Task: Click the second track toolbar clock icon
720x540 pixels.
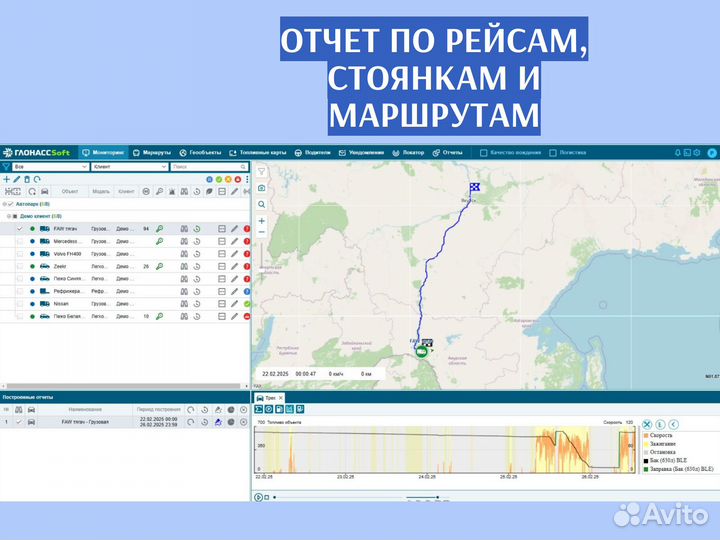Action: pyautogui.click(x=269, y=409)
